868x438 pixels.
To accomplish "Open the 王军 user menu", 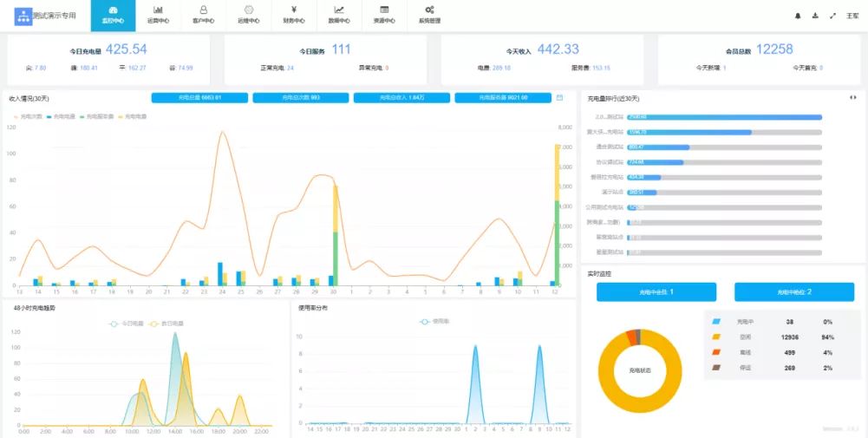I will pyautogui.click(x=852, y=16).
